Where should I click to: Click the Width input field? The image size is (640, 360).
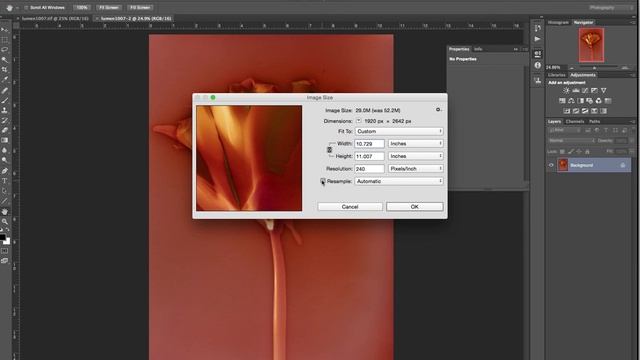369,144
